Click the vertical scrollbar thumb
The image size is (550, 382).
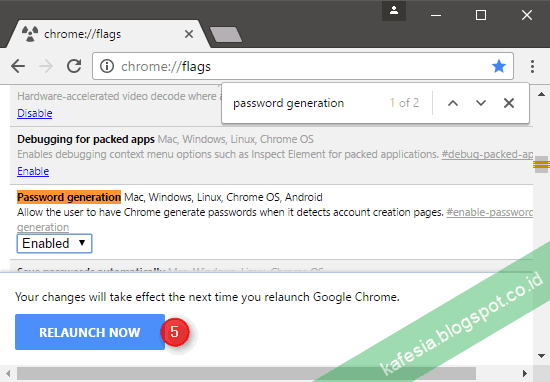pos(541,165)
